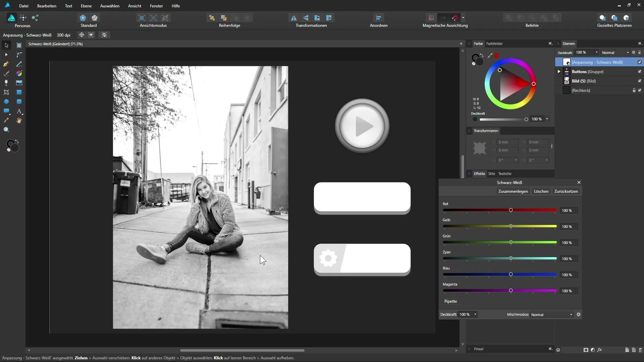Toggle visibility of Buttons group layer
Viewport: 644px width, 362px height.
(x=640, y=71)
